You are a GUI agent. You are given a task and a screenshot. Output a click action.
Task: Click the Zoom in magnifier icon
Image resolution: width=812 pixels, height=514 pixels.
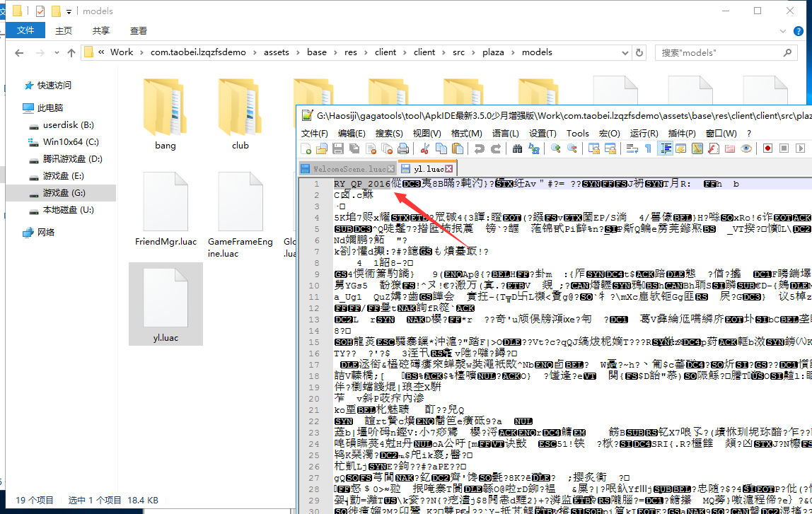point(556,148)
